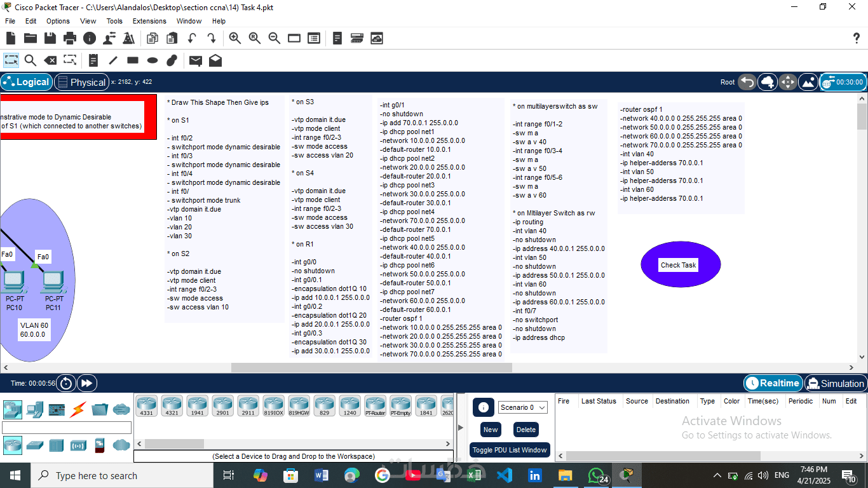Open the View menu

[88, 21]
